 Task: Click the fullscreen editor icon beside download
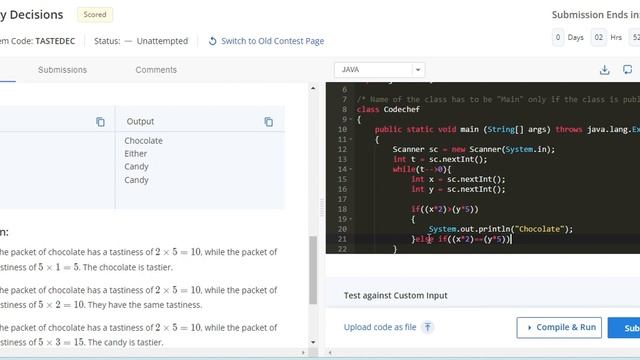(627, 70)
